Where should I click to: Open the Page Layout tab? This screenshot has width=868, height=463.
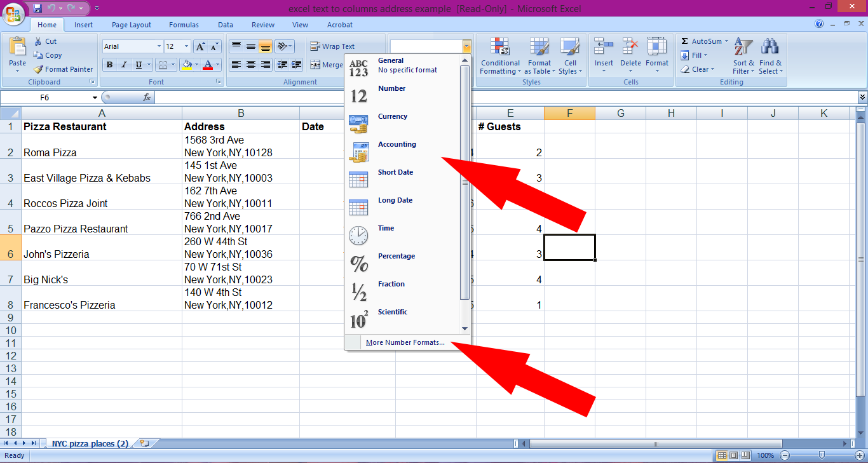pos(131,25)
